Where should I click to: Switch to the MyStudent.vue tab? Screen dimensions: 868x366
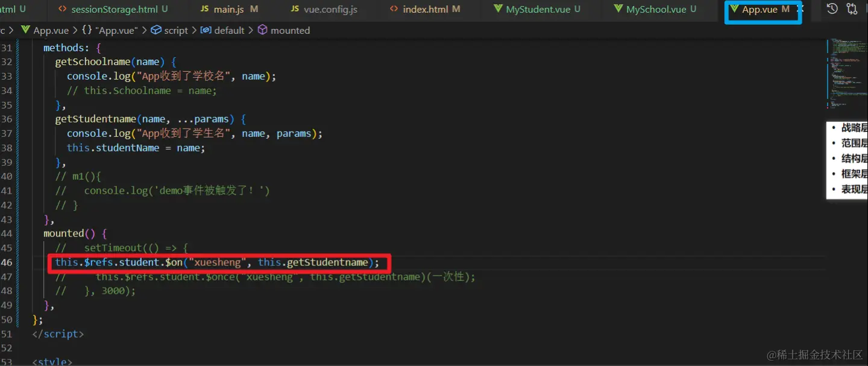click(537, 9)
